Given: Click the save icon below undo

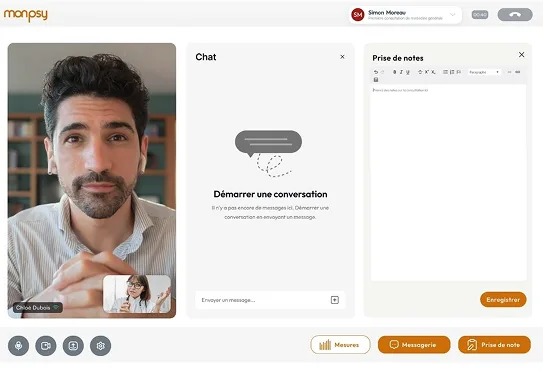Looking at the screenshot, I should 376,80.
